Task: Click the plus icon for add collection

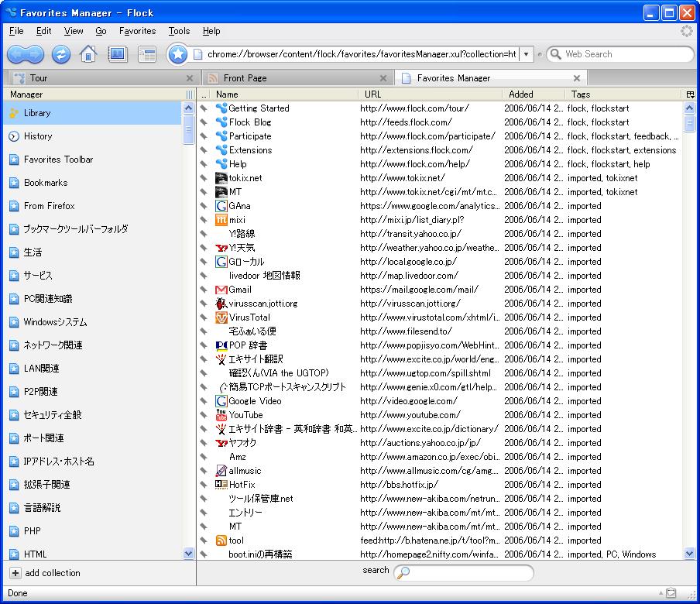Action: pyautogui.click(x=15, y=573)
